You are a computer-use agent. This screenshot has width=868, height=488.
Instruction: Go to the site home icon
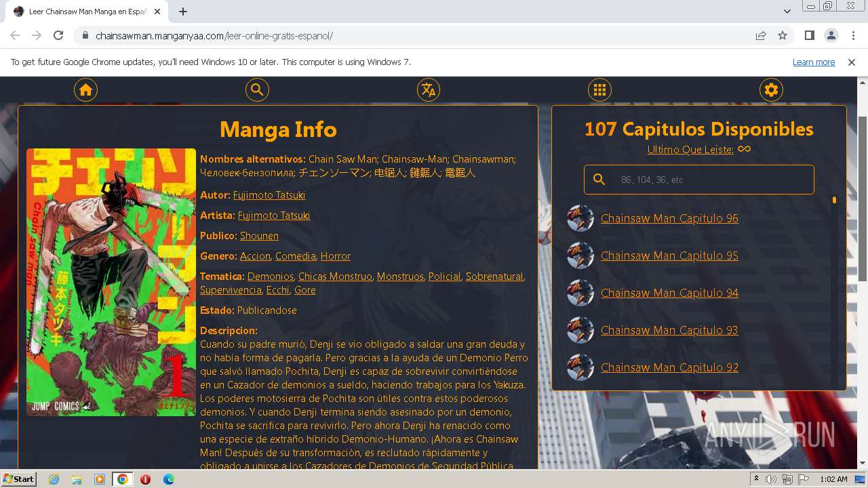coord(85,89)
